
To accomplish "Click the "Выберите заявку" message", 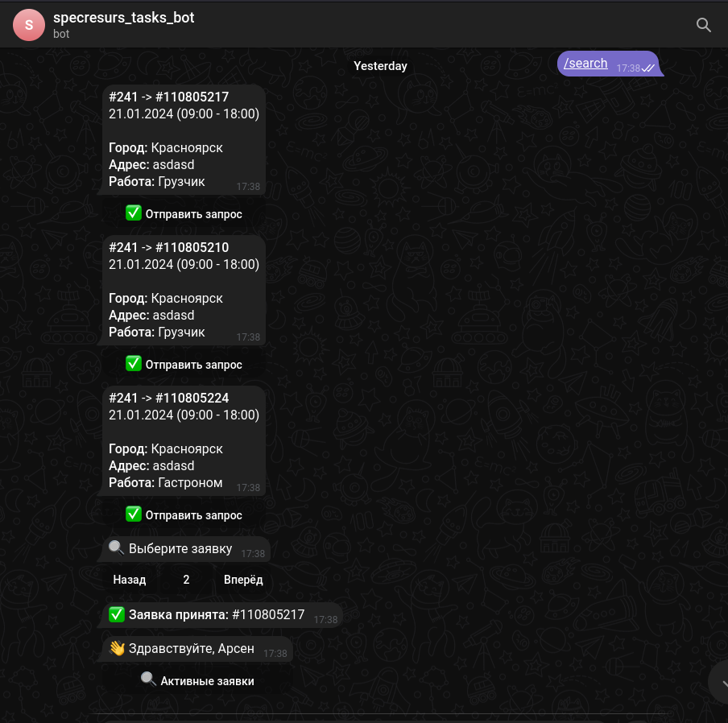I will [x=180, y=549].
